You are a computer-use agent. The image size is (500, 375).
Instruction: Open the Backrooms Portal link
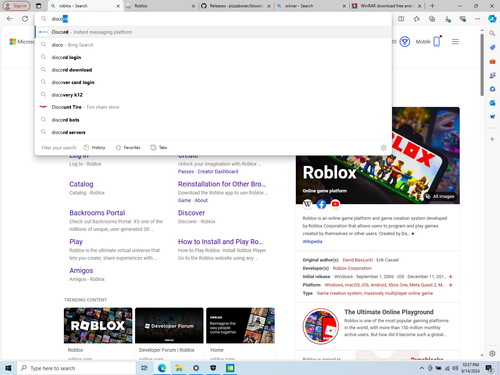tap(97, 213)
